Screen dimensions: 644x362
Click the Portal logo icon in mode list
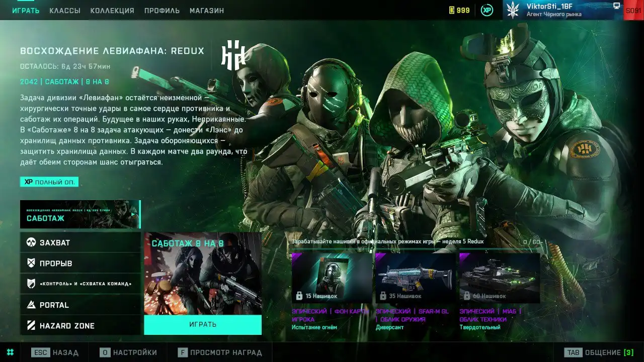point(31,305)
